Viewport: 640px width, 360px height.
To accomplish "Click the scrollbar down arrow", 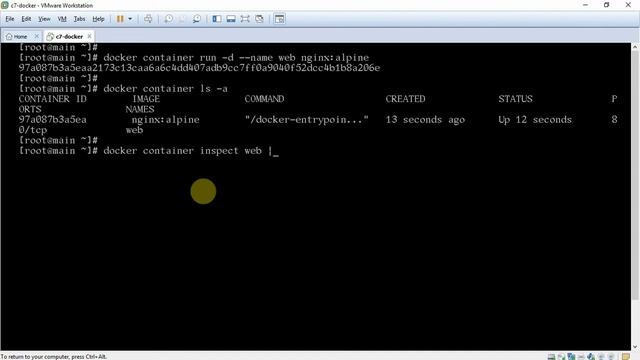I will 635,347.
